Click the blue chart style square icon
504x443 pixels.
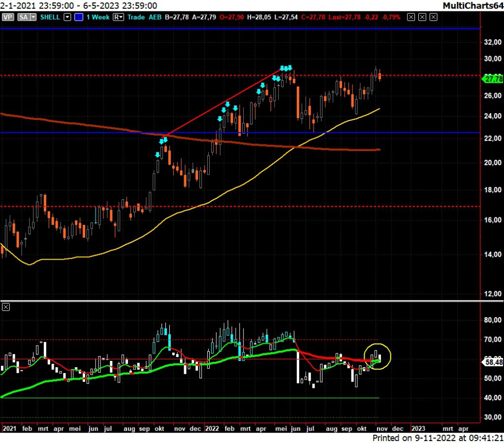(x=78, y=17)
